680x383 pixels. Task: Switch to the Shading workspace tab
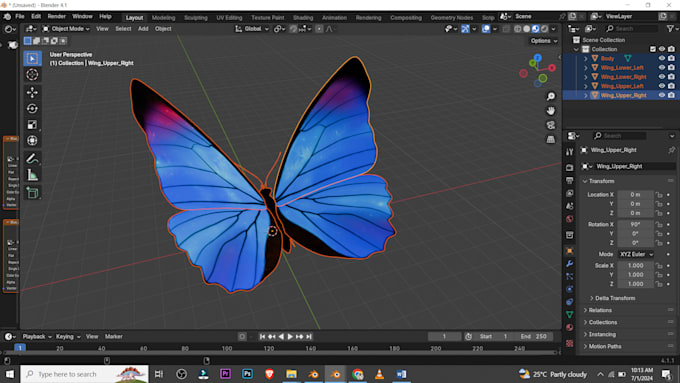tap(303, 18)
